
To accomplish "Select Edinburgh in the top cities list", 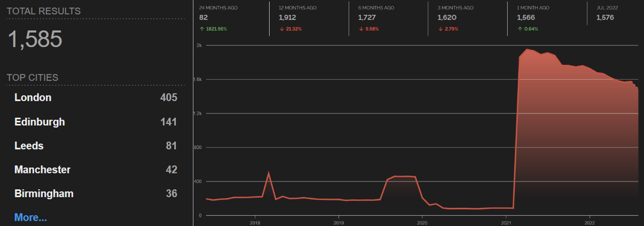I will (x=39, y=122).
